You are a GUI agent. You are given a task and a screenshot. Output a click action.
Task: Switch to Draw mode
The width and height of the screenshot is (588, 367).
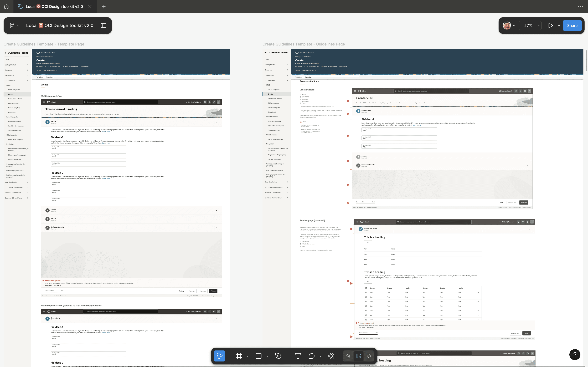pos(348,356)
